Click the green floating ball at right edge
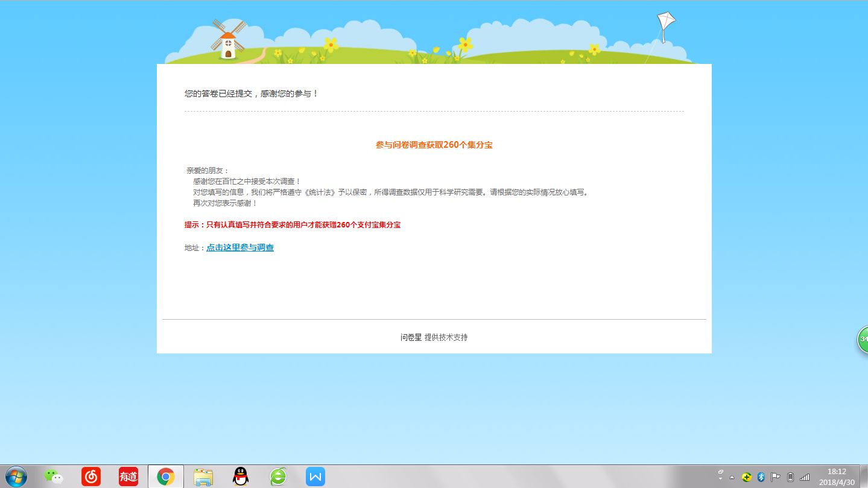 863,339
